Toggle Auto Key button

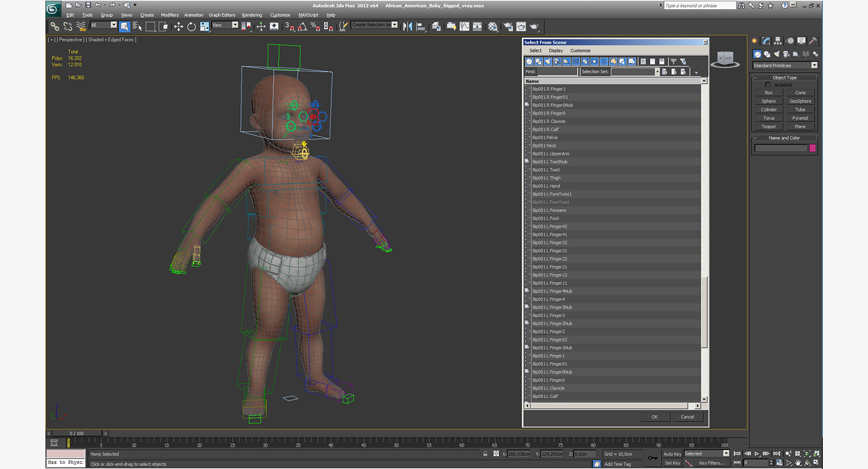click(x=672, y=454)
